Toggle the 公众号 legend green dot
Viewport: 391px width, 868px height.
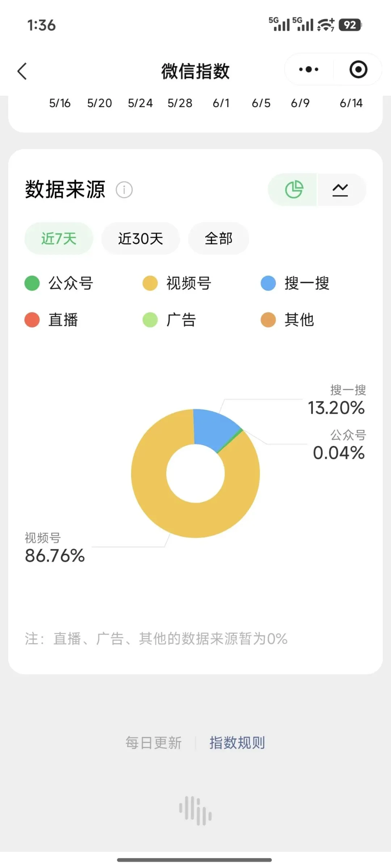[32, 283]
